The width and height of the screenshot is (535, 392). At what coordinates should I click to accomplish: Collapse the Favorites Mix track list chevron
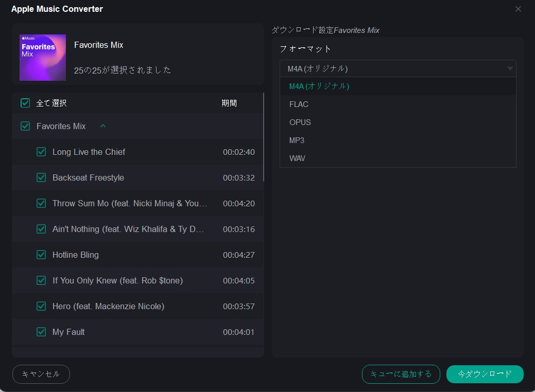click(x=103, y=126)
